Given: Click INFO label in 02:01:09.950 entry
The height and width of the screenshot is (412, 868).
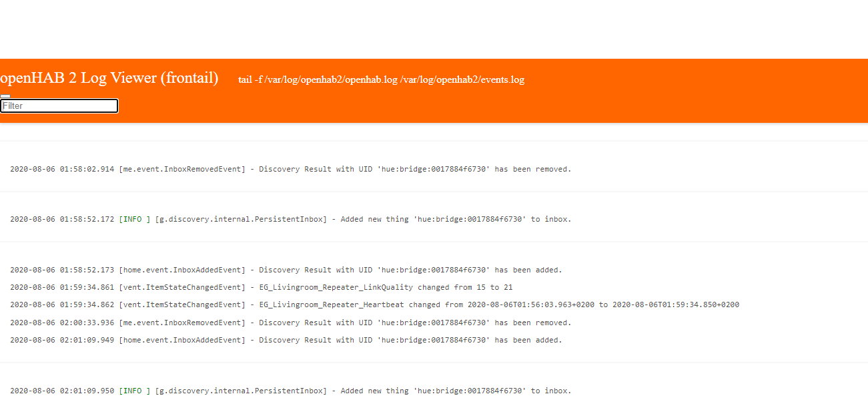Looking at the screenshot, I should pos(132,391).
